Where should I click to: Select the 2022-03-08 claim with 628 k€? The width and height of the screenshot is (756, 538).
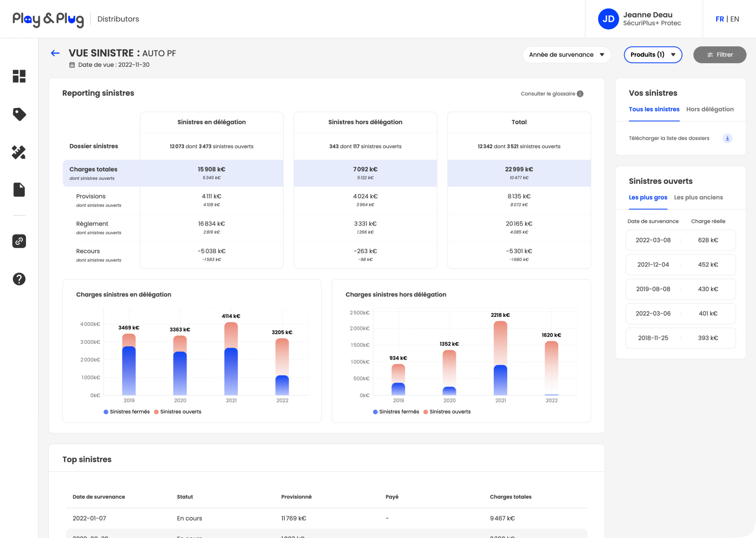(680, 240)
